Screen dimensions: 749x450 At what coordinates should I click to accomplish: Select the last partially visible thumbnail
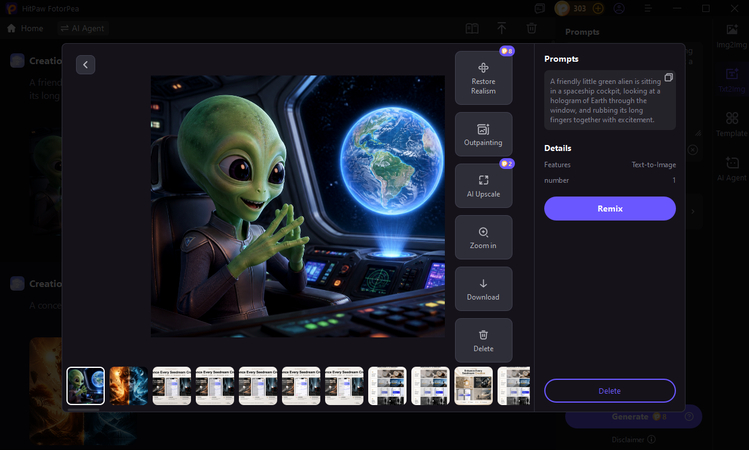point(514,386)
